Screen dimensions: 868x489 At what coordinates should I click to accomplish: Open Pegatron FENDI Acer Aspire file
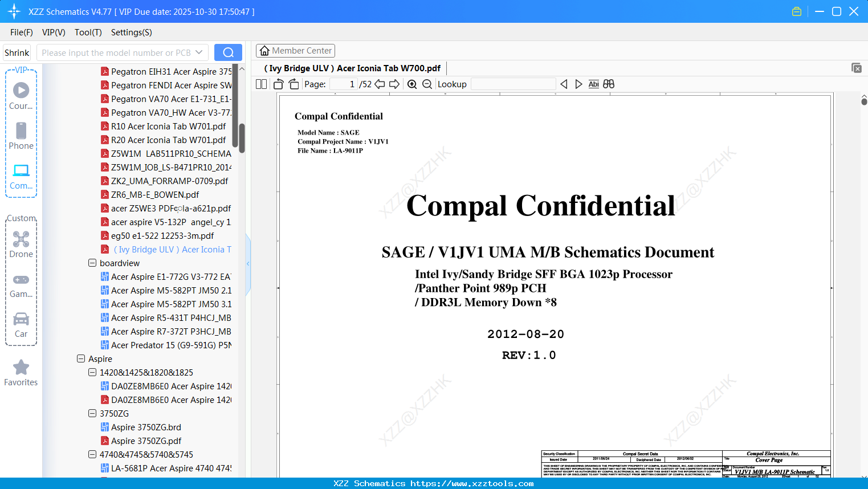pos(166,85)
